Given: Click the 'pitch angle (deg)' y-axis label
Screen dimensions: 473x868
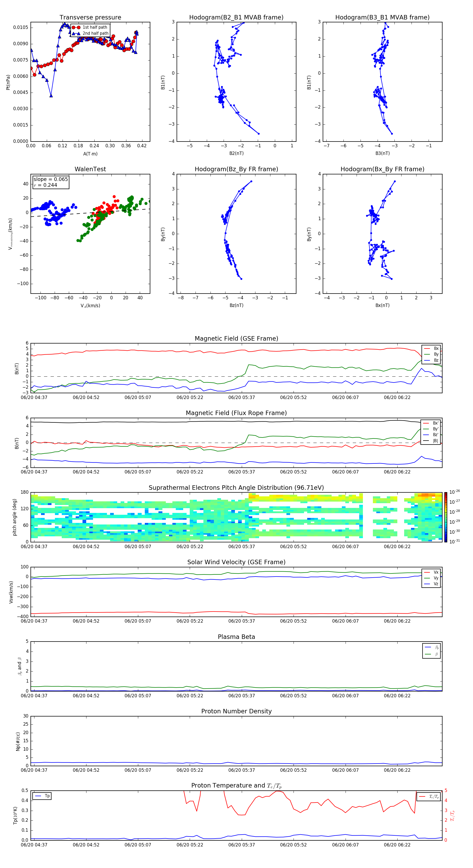Looking at the screenshot, I should click(x=14, y=517).
